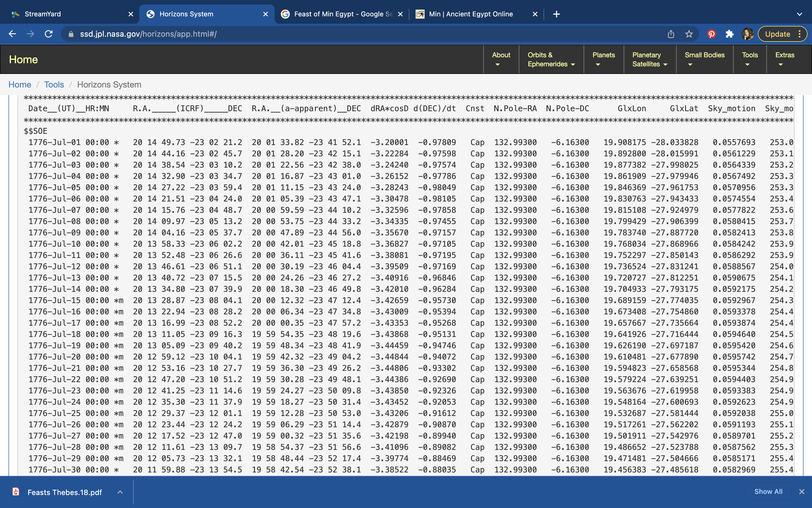Expand the Planets menu
This screenshot has width=812, height=508.
tap(604, 60)
